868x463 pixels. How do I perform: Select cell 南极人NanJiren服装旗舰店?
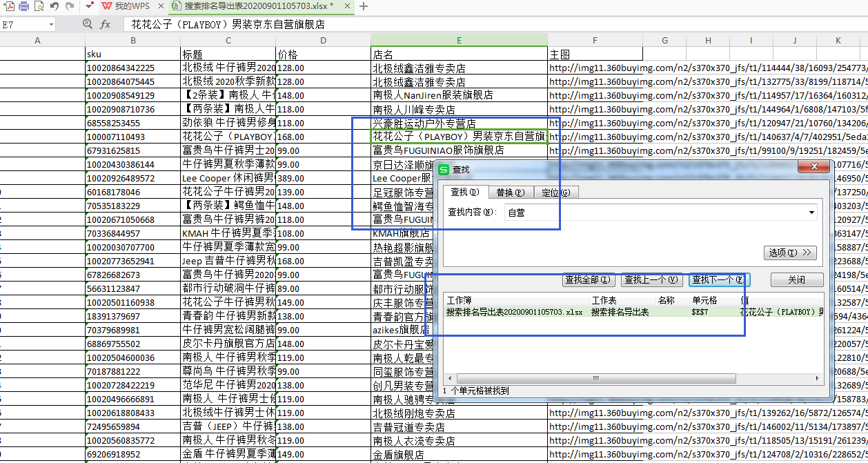point(459,95)
